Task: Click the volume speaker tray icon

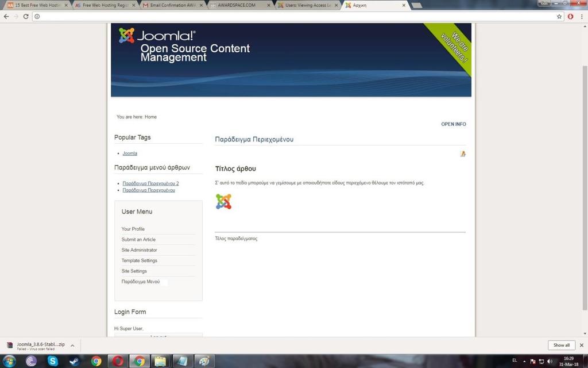Action: tap(550, 361)
